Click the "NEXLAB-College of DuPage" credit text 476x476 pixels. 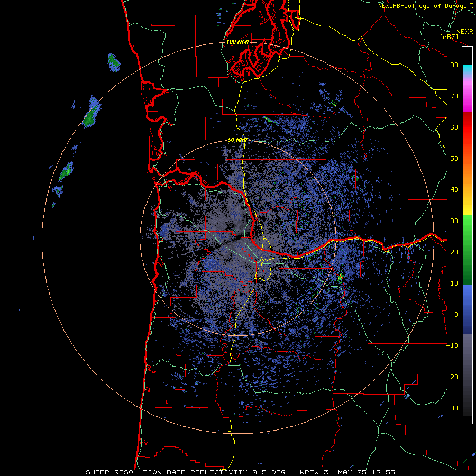(x=422, y=6)
